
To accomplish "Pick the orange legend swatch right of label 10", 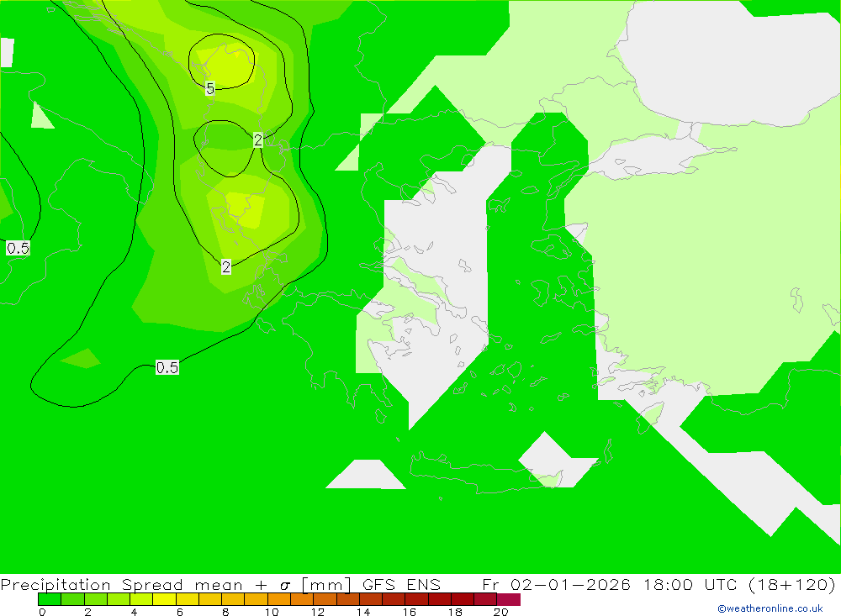I will (x=279, y=599).
